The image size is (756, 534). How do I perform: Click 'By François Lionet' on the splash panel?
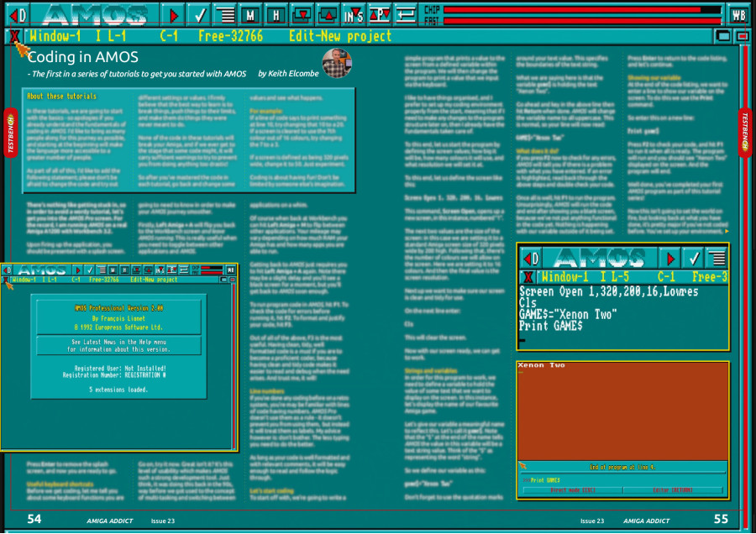[x=118, y=318]
